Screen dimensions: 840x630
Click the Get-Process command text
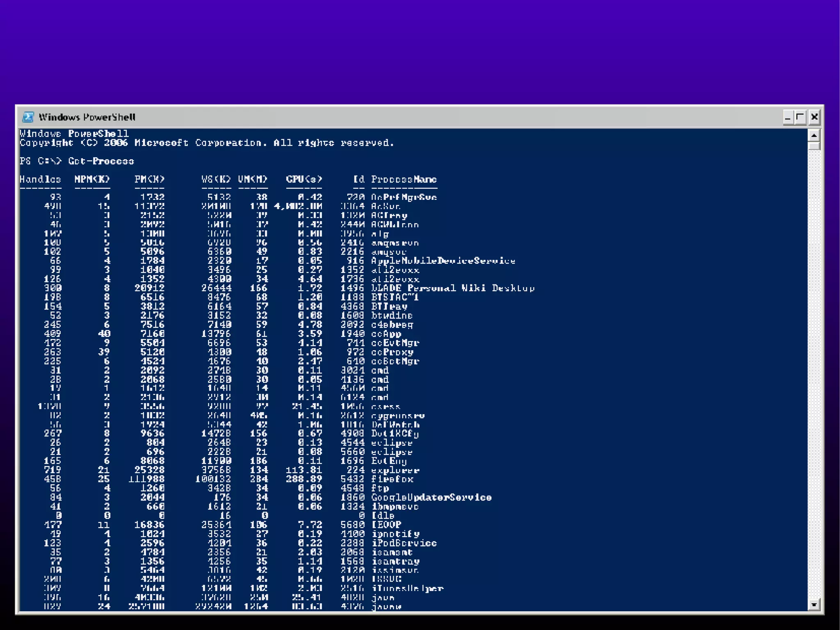point(101,161)
